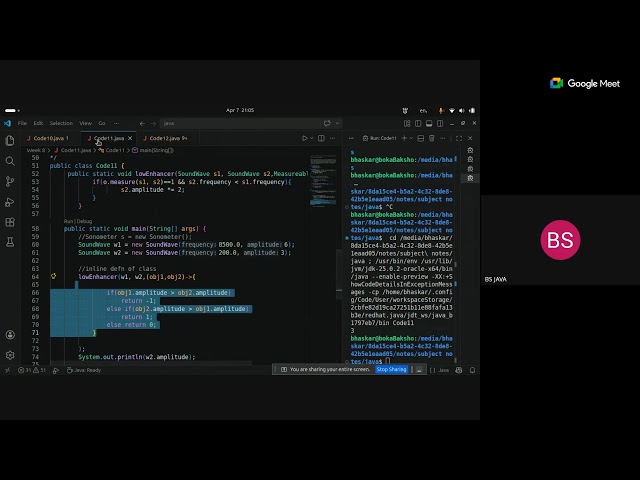Kill the terminal with the trash icon

pyautogui.click(x=432, y=138)
